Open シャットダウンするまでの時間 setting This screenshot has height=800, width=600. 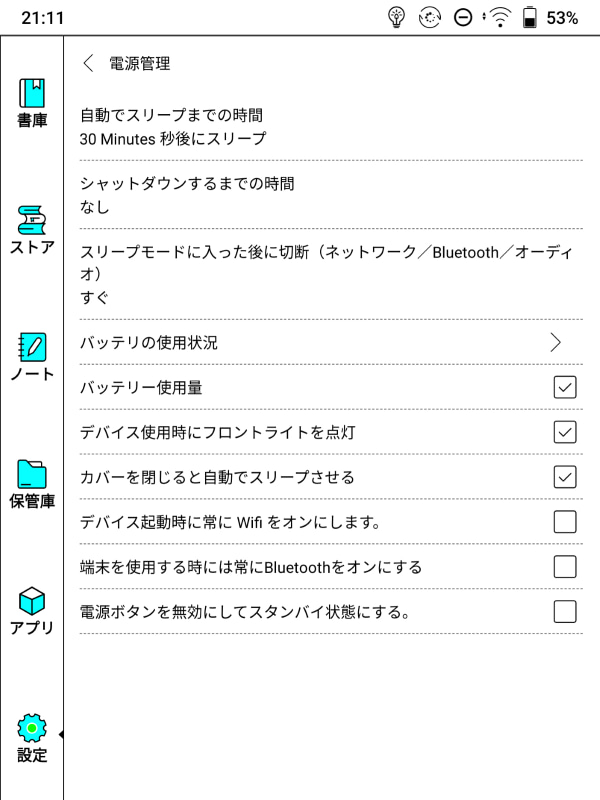[300, 197]
